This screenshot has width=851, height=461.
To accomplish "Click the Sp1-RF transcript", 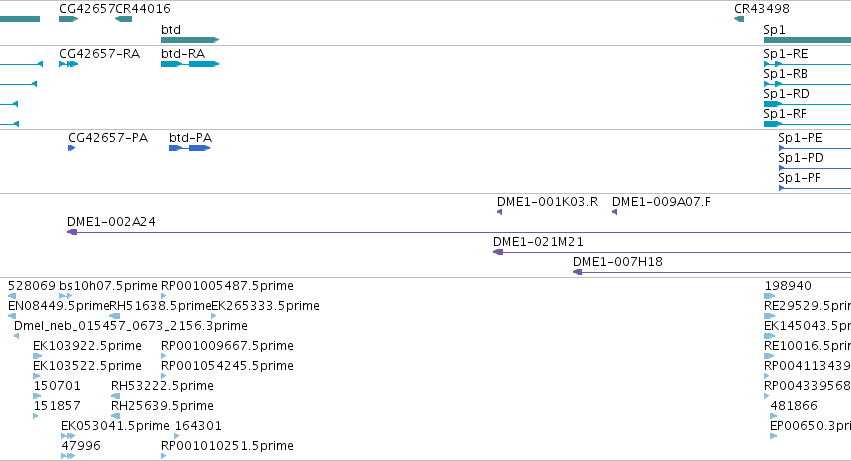I will click(807, 124).
